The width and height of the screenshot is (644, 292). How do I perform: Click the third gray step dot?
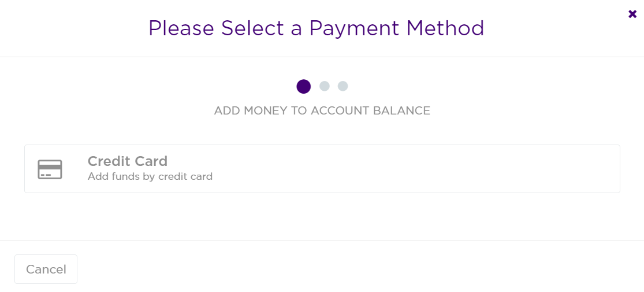pos(343,86)
